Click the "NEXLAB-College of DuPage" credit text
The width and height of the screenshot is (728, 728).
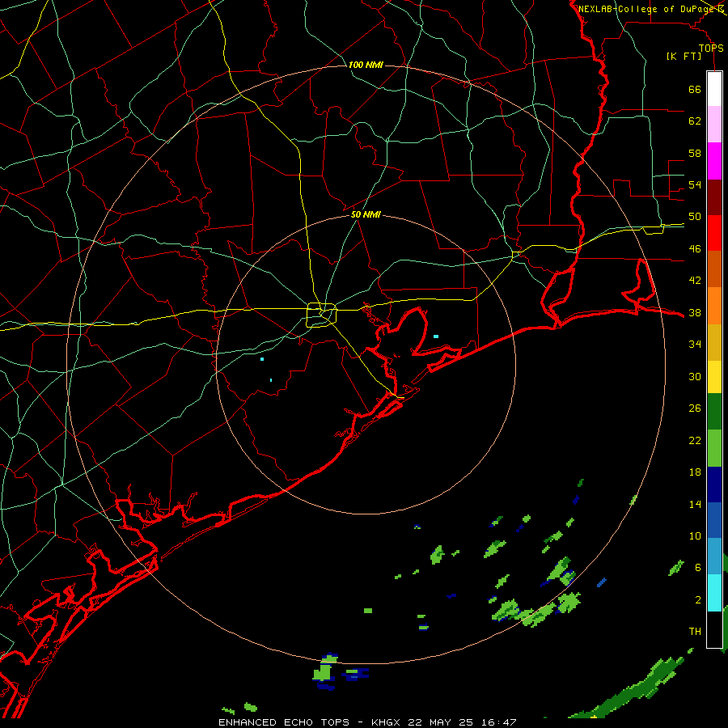(646, 9)
